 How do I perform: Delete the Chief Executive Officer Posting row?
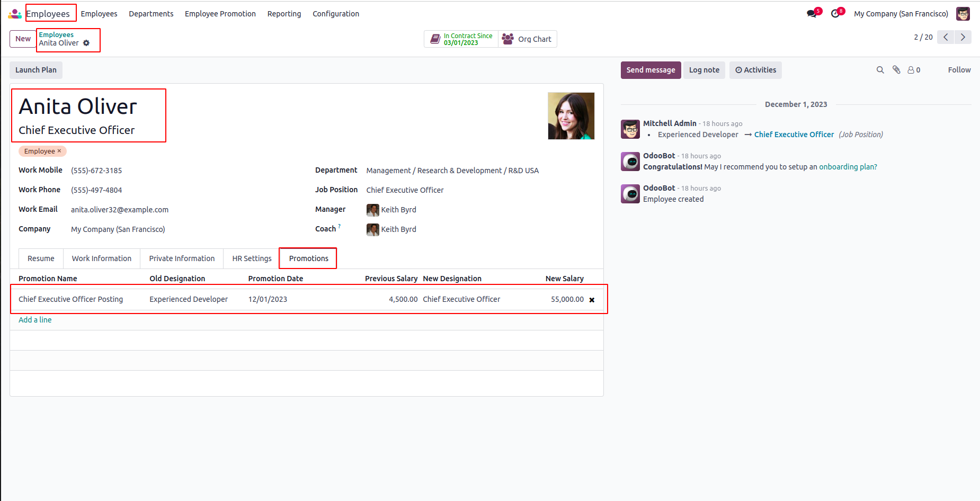pyautogui.click(x=592, y=300)
